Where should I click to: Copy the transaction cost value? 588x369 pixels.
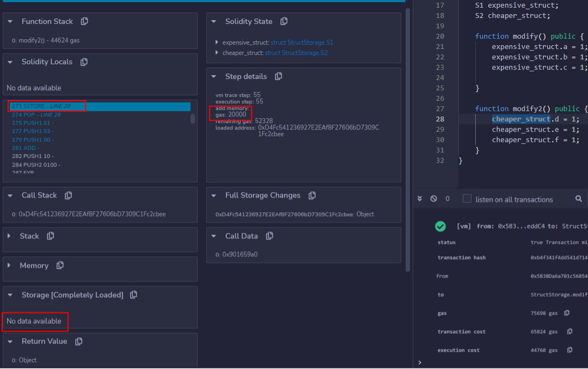click(x=569, y=331)
